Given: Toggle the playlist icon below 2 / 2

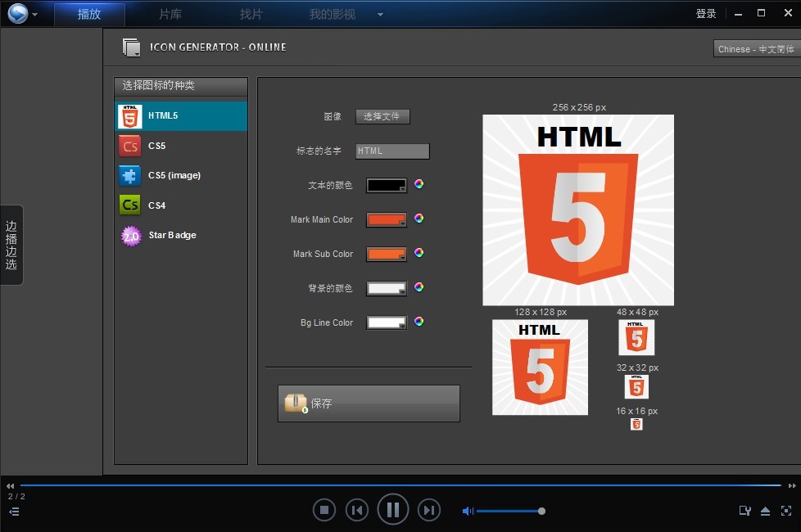Looking at the screenshot, I should click(14, 512).
